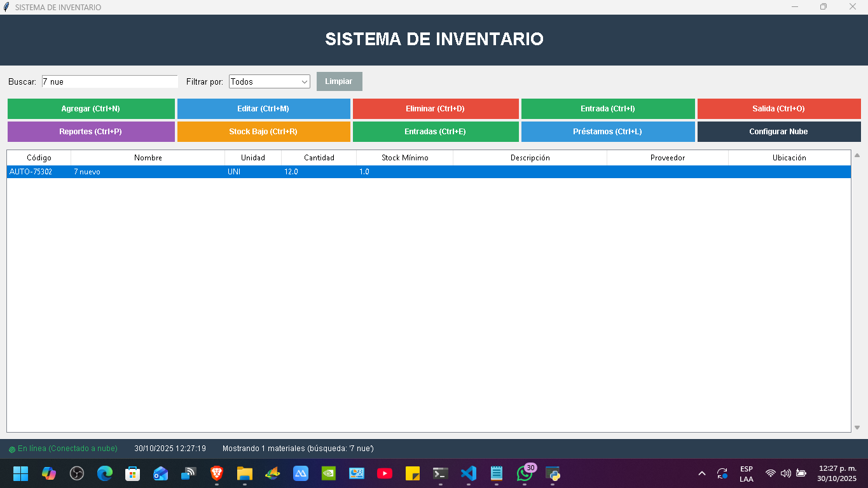Expand hidden icons in the system tray
This screenshot has width=868, height=488.
(701, 473)
